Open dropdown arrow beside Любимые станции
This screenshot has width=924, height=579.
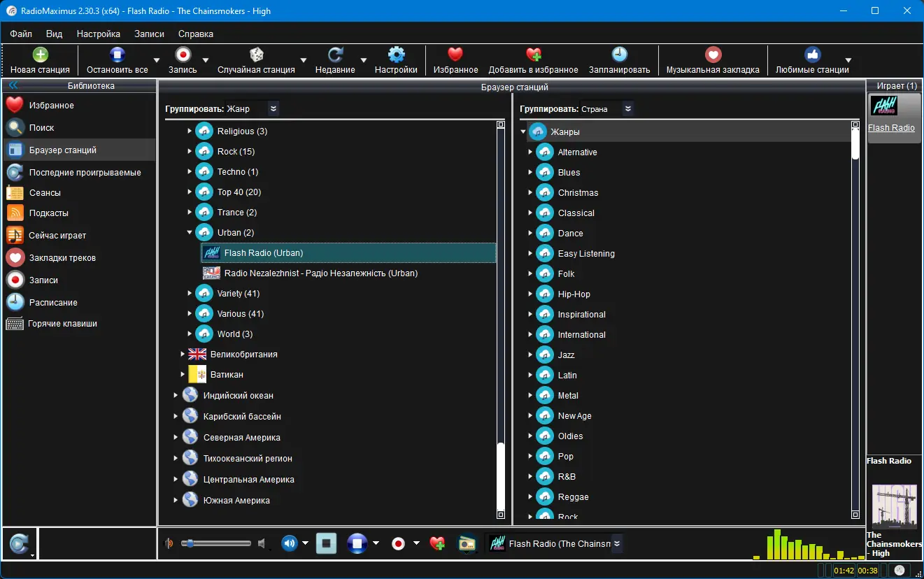tap(848, 61)
